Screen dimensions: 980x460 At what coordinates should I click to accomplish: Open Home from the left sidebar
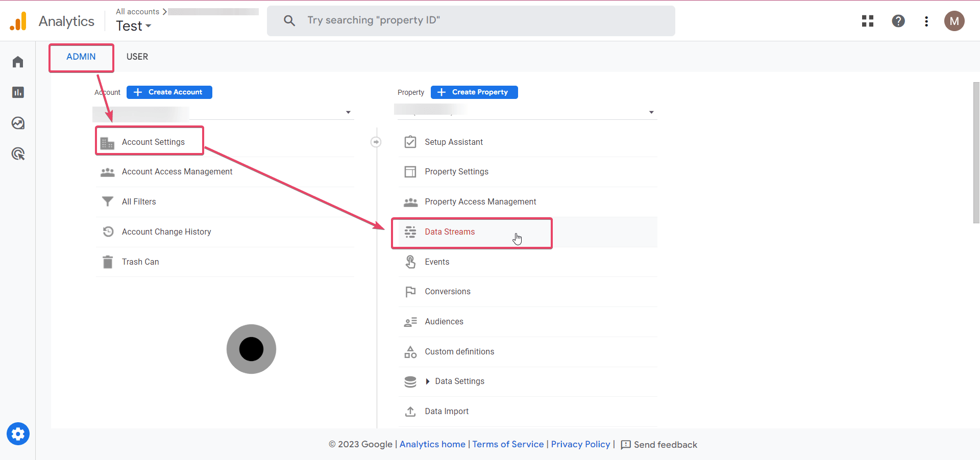pyautogui.click(x=18, y=62)
